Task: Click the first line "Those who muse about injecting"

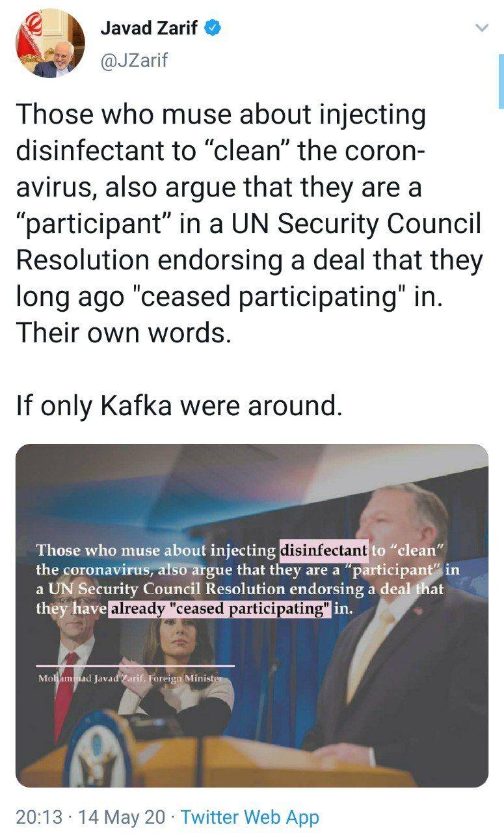Action: tap(220, 115)
